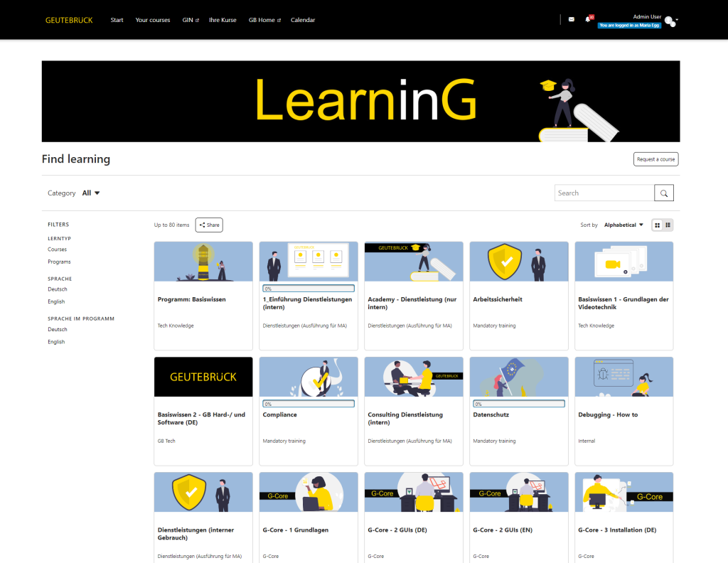Open the Datenschutz EU flag thumbnail
The height and width of the screenshot is (563, 728).
coord(519,377)
